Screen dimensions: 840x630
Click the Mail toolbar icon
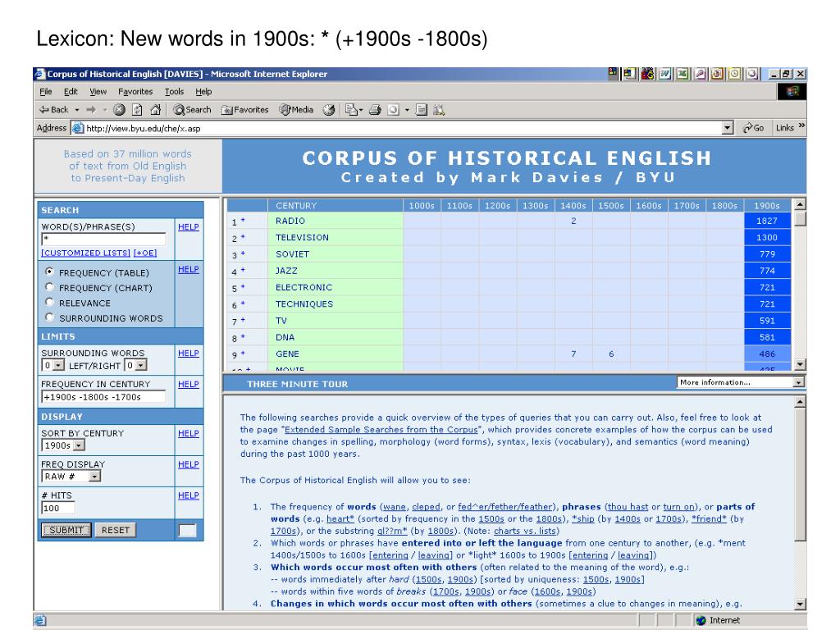click(351, 110)
